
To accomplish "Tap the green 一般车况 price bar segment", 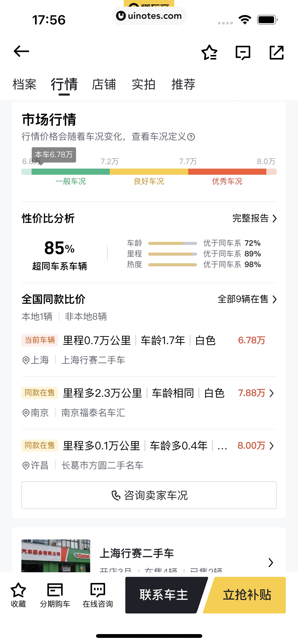I will [71, 172].
